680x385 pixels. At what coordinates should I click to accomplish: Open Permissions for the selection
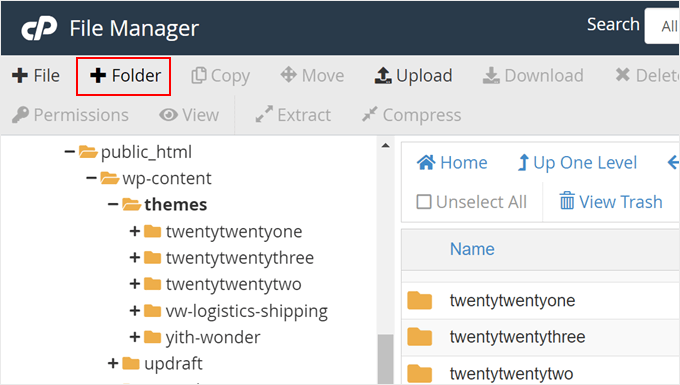(70, 115)
